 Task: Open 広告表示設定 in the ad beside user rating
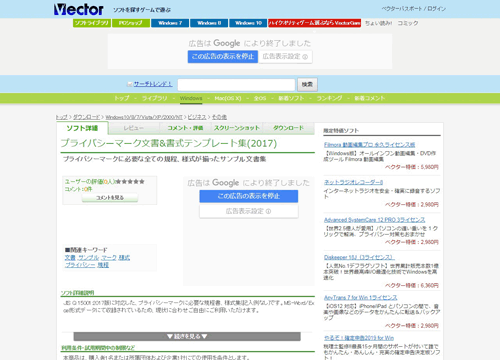(249, 211)
